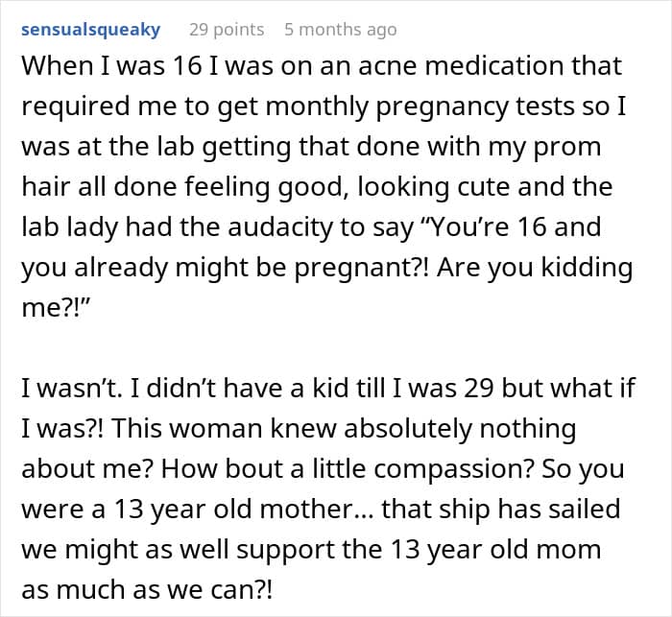Screen dimensions: 672x617
Task: Click the quote start 'You're 16 and'
Action: 512,227
